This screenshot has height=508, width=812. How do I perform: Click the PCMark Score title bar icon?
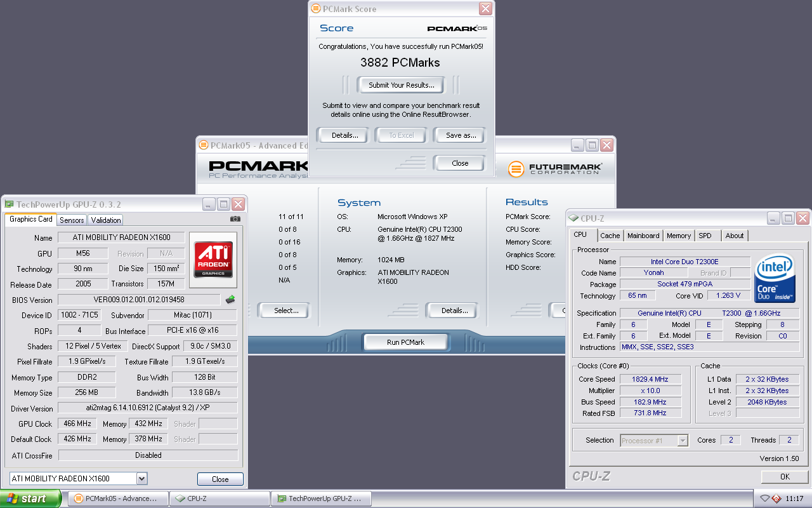click(x=315, y=9)
